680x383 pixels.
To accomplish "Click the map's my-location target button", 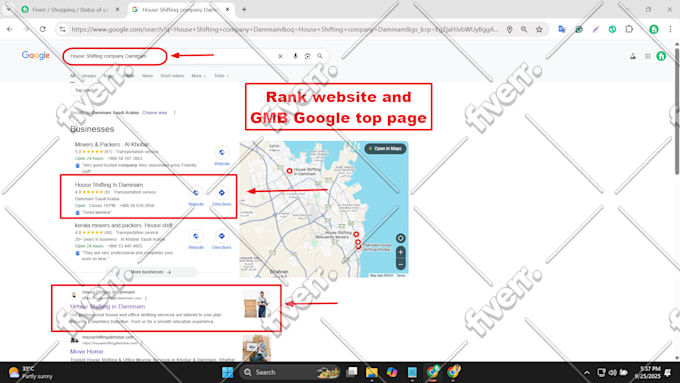I will tap(400, 238).
